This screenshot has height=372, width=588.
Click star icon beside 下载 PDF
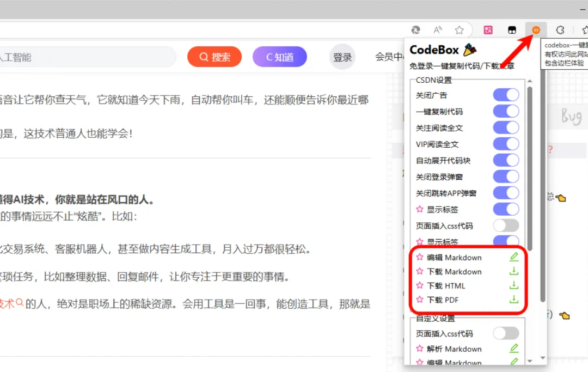click(x=420, y=300)
